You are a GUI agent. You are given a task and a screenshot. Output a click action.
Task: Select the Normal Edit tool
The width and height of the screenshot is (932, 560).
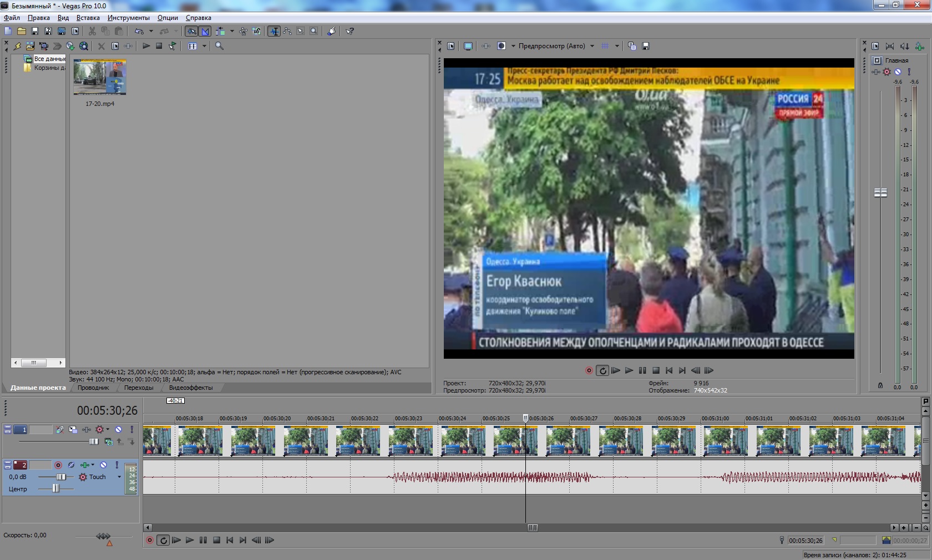[274, 31]
